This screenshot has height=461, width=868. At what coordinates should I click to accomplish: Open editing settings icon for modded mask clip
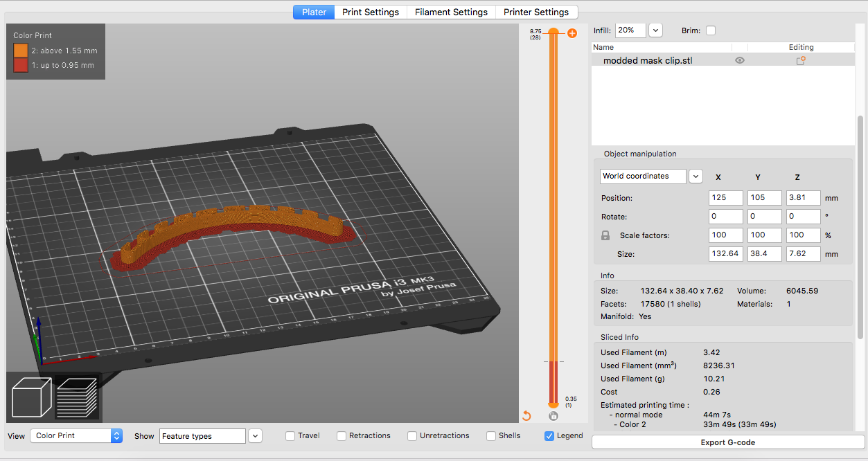[800, 61]
